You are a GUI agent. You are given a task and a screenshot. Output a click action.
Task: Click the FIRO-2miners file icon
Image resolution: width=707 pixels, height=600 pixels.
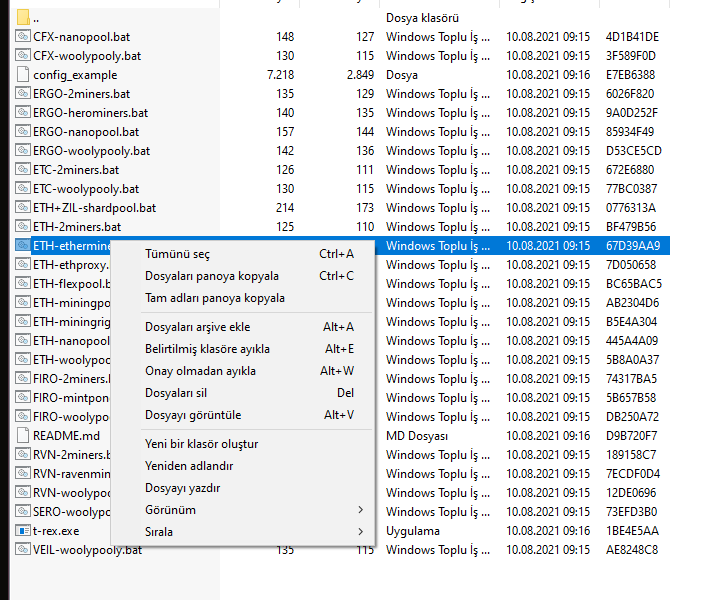click(x=23, y=378)
